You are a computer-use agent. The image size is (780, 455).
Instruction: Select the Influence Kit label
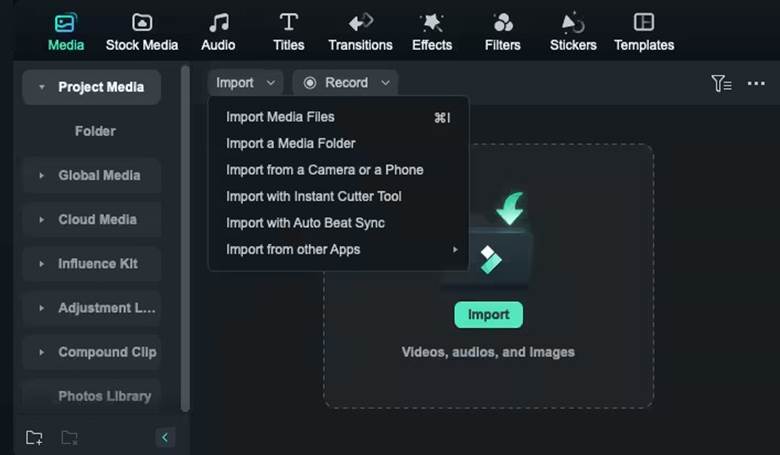[x=98, y=264]
